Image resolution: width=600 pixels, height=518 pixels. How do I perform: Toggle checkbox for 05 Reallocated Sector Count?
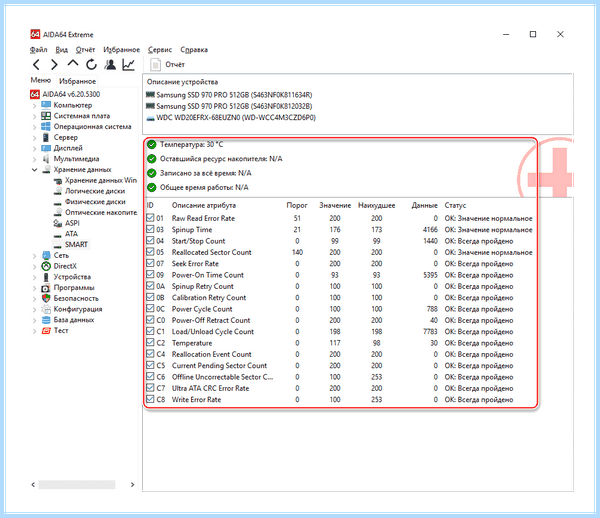[150, 252]
